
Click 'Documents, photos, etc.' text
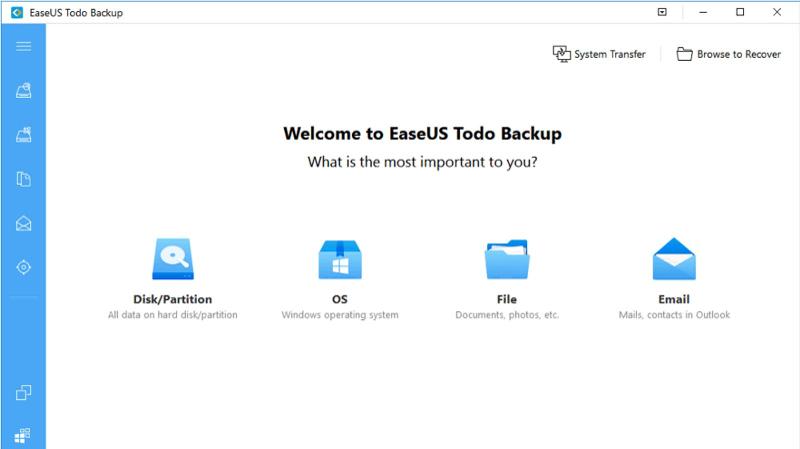point(507,315)
